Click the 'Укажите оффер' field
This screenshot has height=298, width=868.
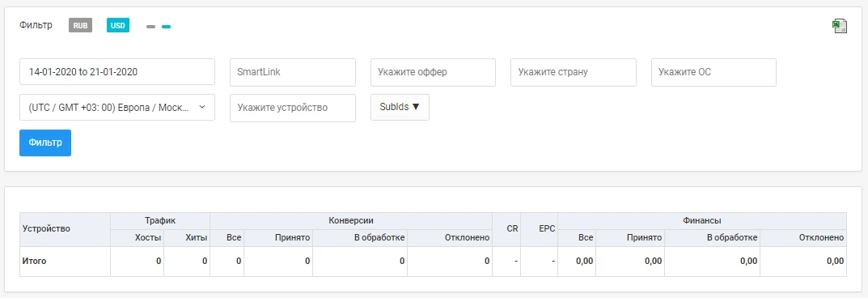coord(433,72)
